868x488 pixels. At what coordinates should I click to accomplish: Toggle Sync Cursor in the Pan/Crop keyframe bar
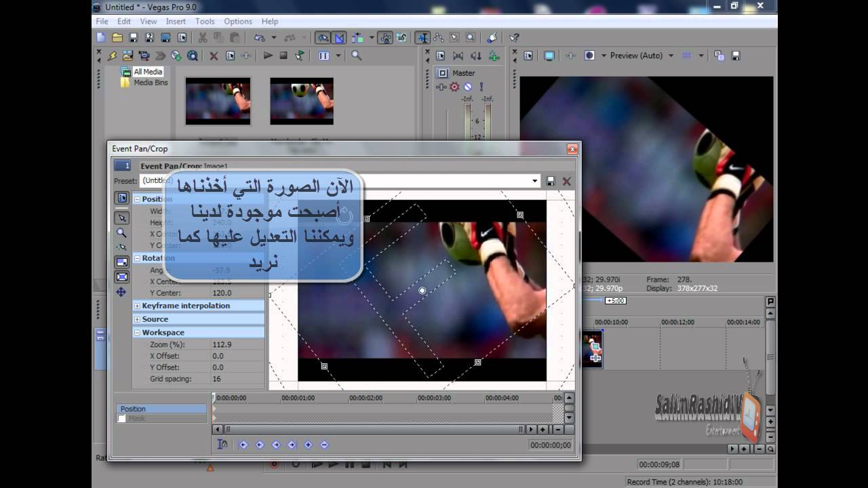pos(222,445)
